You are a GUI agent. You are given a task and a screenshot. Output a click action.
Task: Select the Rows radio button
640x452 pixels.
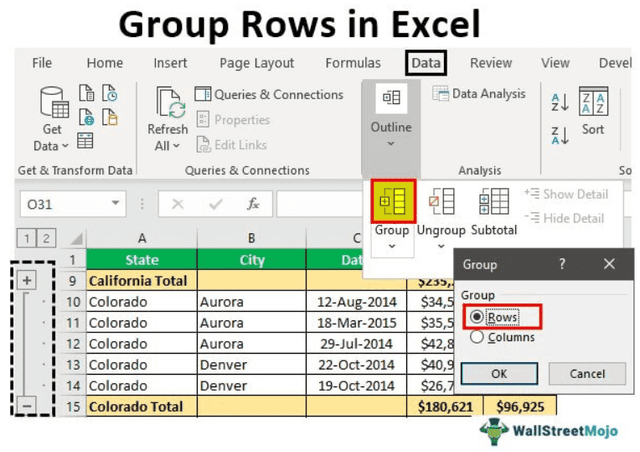(x=477, y=317)
